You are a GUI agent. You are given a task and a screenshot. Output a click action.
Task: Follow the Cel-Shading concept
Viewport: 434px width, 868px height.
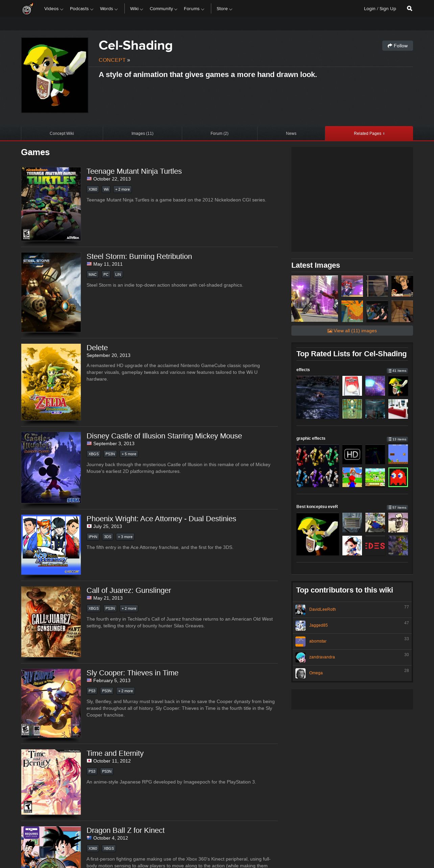[397, 46]
